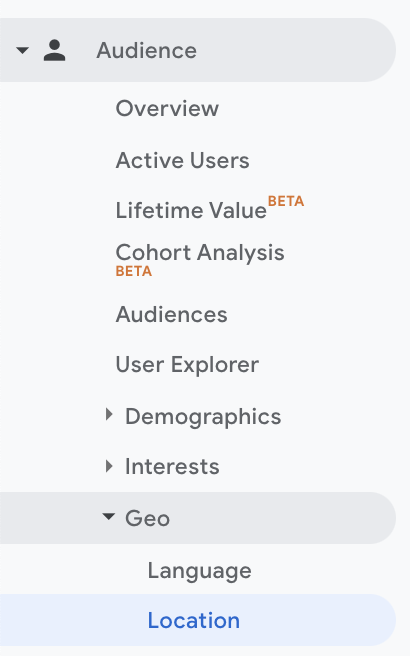Viewport: 410px width, 656px height.
Task: Click the BETA badge beside Lifetime Value
Action: pyautogui.click(x=286, y=201)
